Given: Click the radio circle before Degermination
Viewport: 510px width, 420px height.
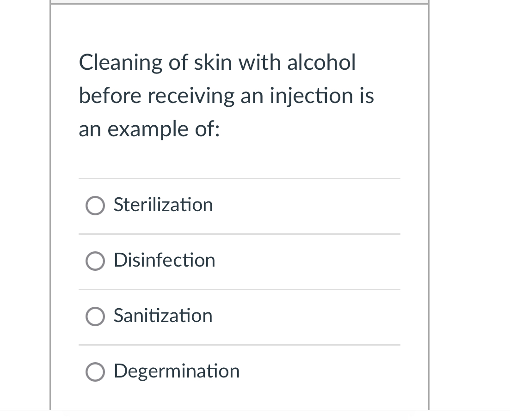Looking at the screenshot, I should [x=95, y=372].
